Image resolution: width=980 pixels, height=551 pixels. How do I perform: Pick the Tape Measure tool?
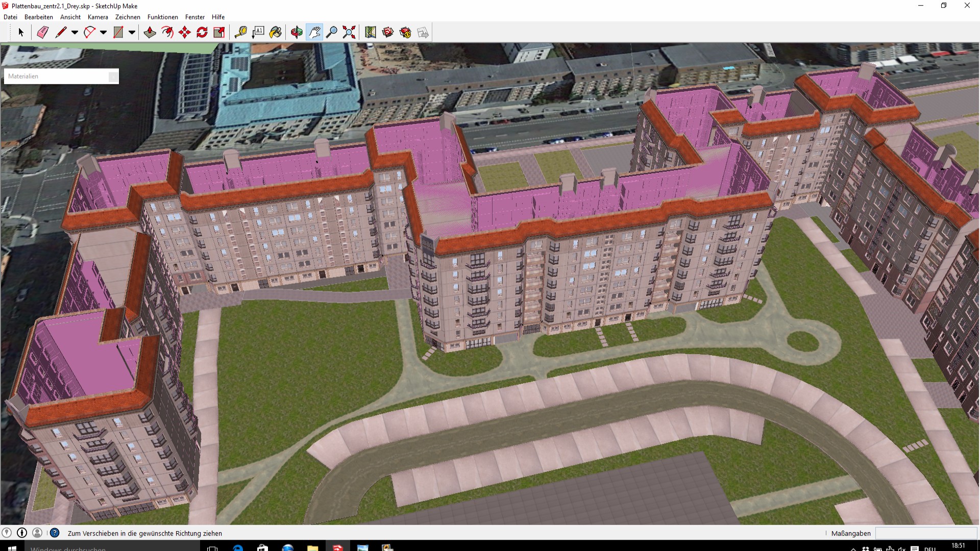click(x=240, y=33)
